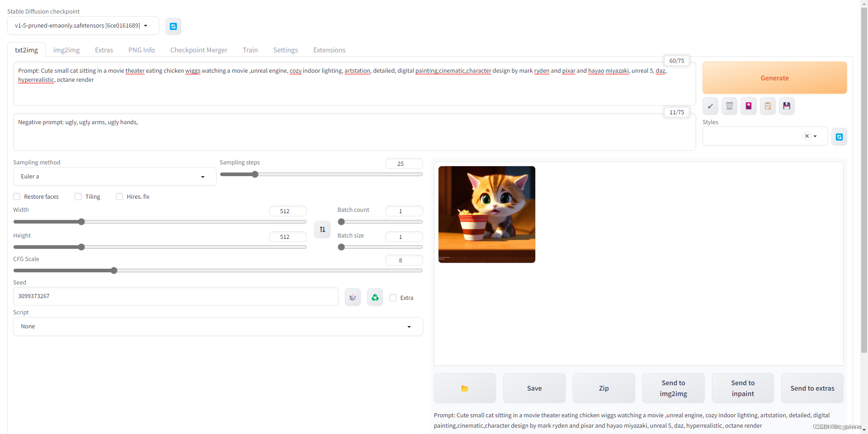Viewport: 868px width, 434px height.
Task: Click the pink bookmark icon under Generate
Action: coord(749,106)
